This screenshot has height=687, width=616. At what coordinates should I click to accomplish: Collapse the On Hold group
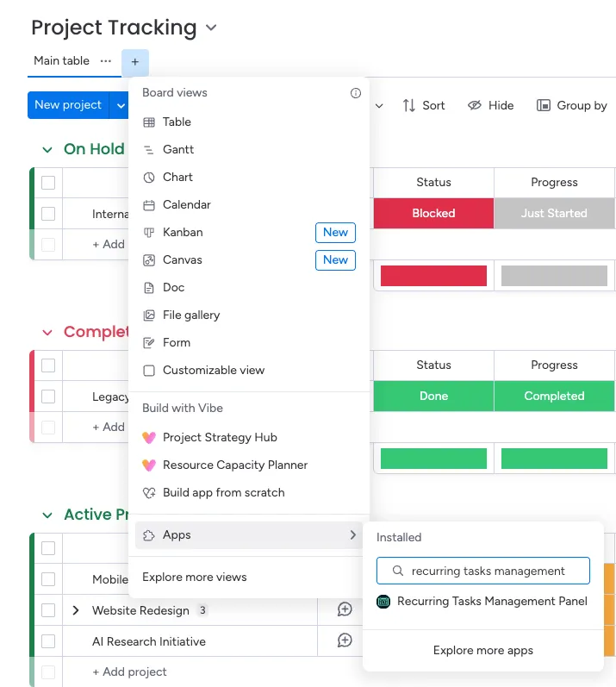[47, 150]
